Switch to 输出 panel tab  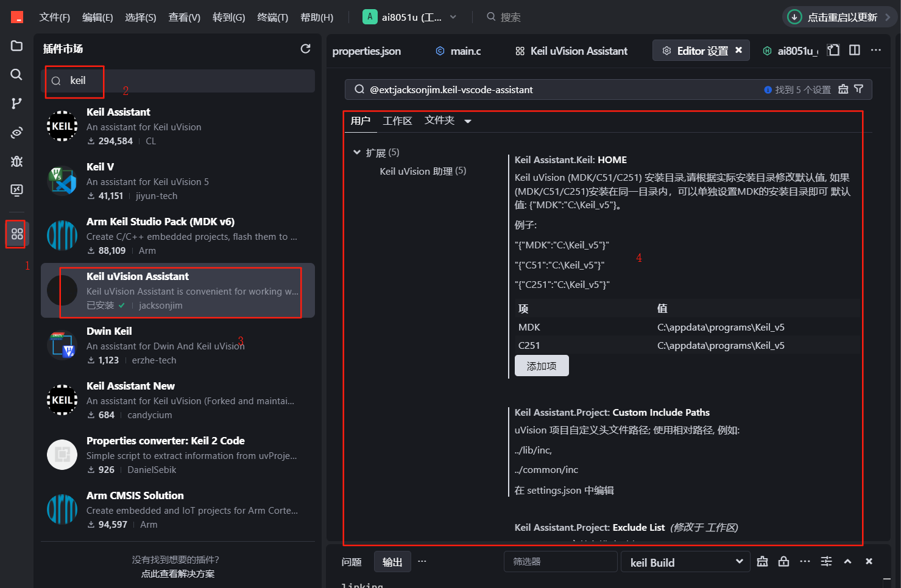(x=392, y=562)
